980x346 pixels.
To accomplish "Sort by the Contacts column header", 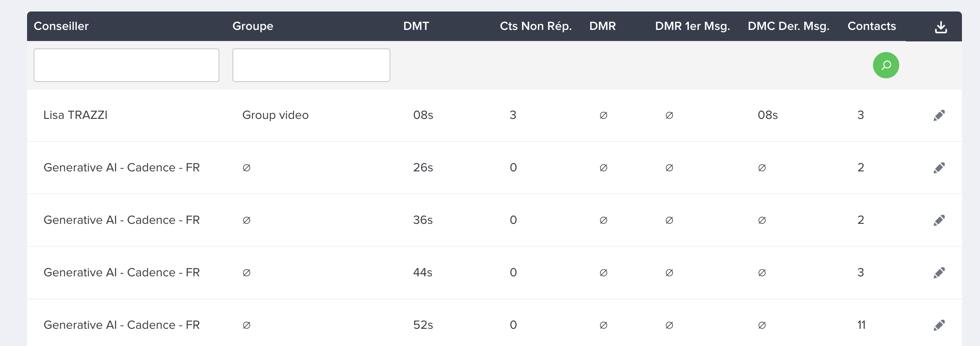I will point(872,26).
